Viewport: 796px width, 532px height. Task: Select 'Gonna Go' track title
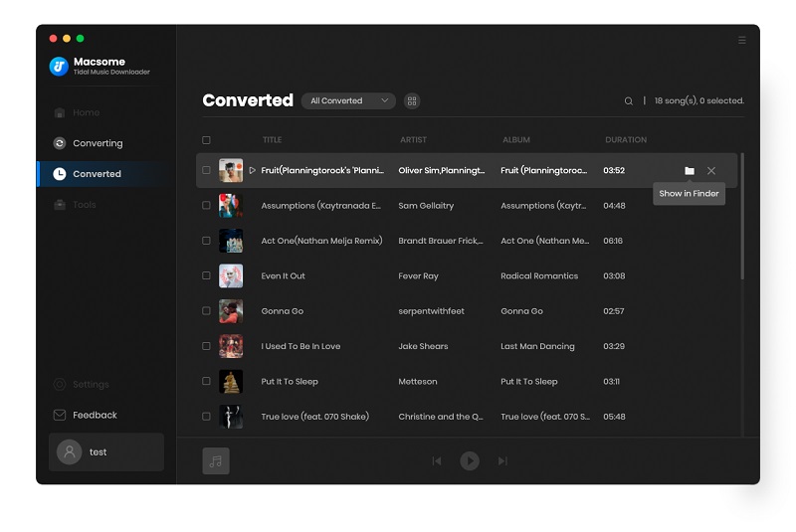283,311
